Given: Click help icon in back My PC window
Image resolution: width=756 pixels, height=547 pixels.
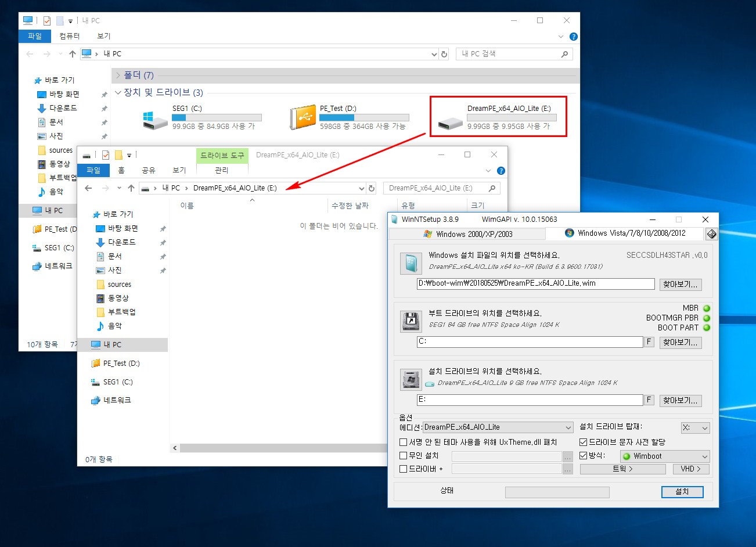Looking at the screenshot, I should (573, 36).
